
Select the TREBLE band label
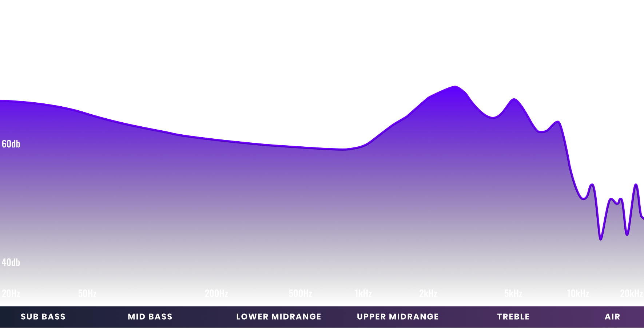pos(513,317)
